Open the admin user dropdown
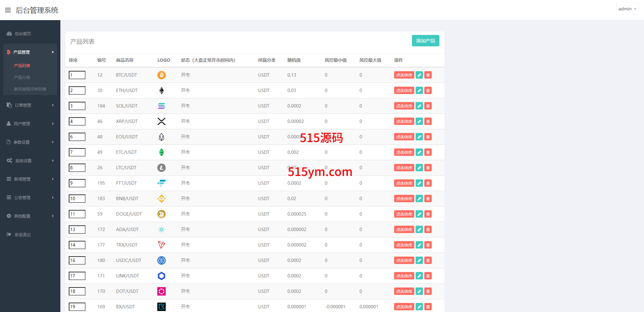Image resolution: width=644 pixels, height=312 pixels. [x=627, y=9]
